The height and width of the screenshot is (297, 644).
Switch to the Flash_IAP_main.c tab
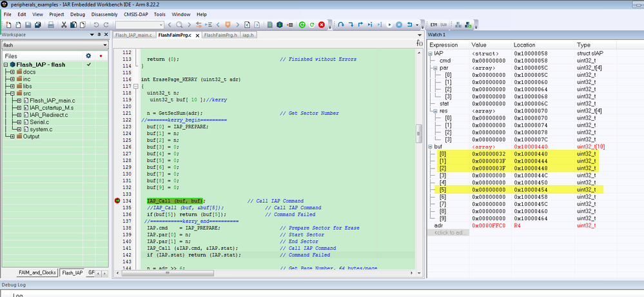pyautogui.click(x=133, y=34)
